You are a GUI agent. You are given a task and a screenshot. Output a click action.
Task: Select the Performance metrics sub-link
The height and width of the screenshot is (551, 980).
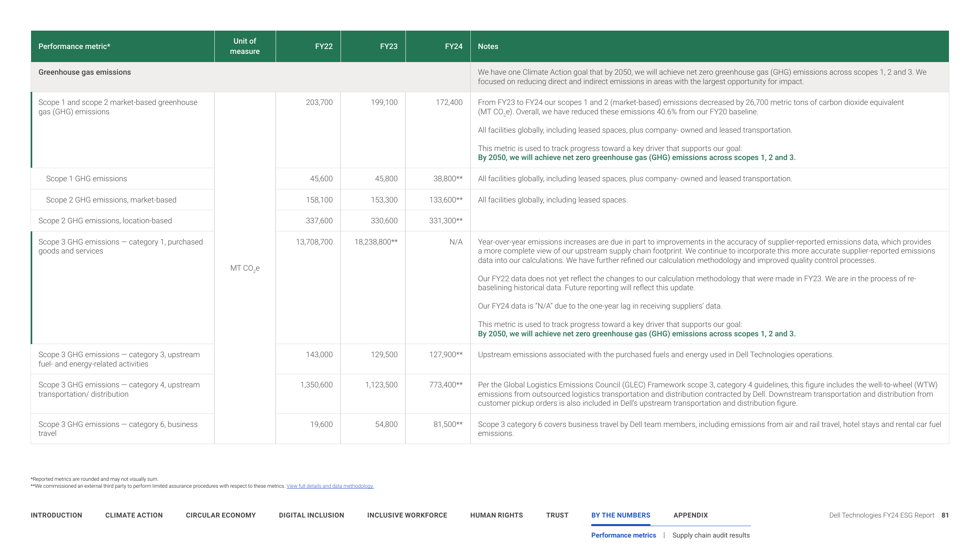click(x=624, y=535)
